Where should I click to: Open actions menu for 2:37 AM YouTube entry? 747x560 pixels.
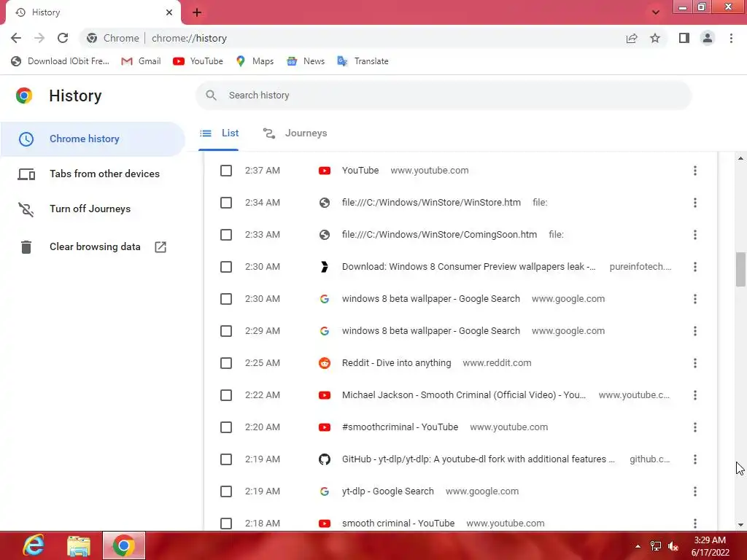(x=695, y=171)
